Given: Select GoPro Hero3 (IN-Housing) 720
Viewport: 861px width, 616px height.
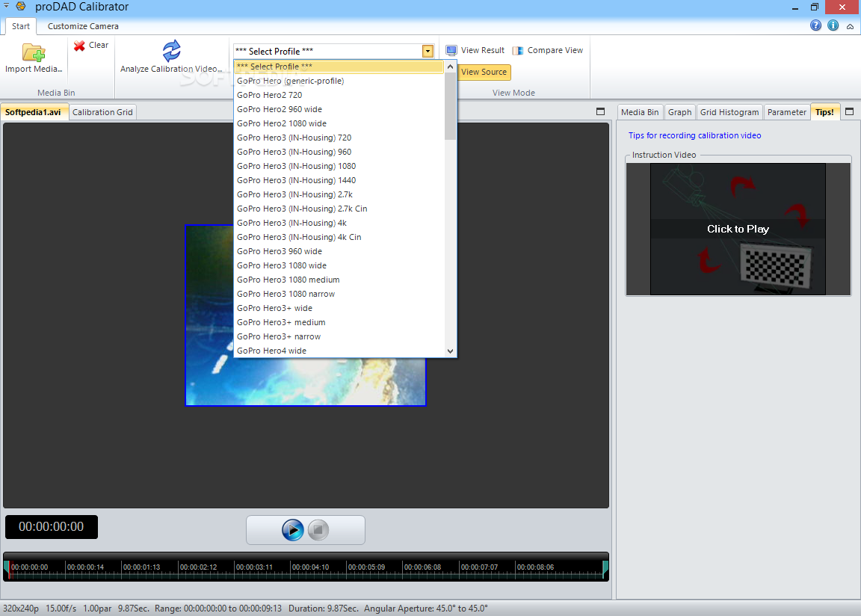Looking at the screenshot, I should point(339,138).
